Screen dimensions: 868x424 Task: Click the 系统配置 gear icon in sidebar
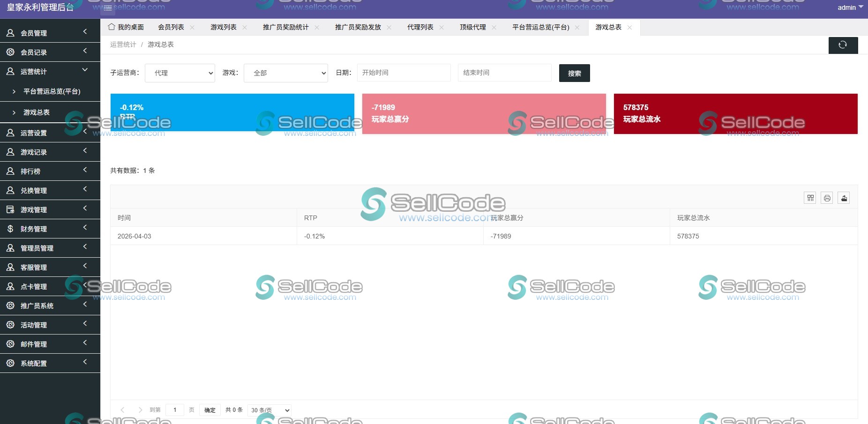pyautogui.click(x=10, y=363)
